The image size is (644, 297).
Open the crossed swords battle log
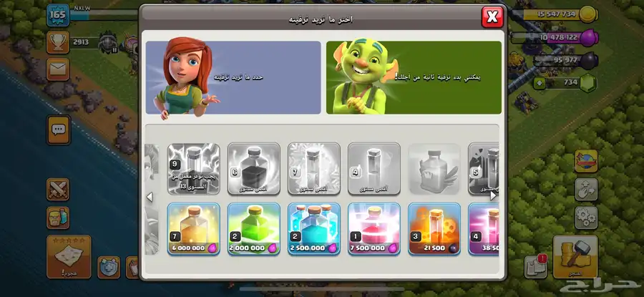pyautogui.click(x=58, y=190)
